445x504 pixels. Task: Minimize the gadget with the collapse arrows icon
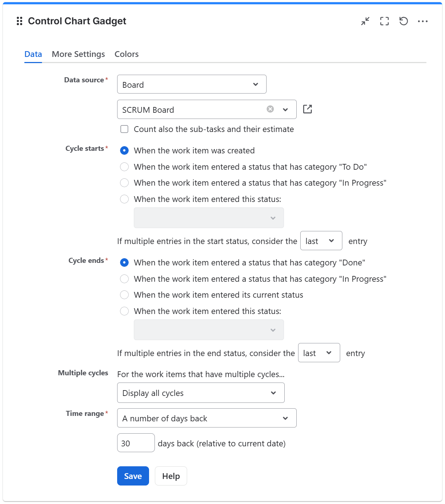(365, 21)
